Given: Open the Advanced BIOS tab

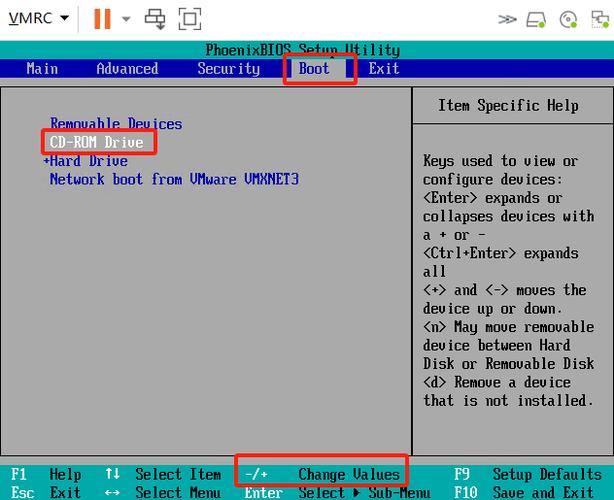Looking at the screenshot, I should click(127, 69).
